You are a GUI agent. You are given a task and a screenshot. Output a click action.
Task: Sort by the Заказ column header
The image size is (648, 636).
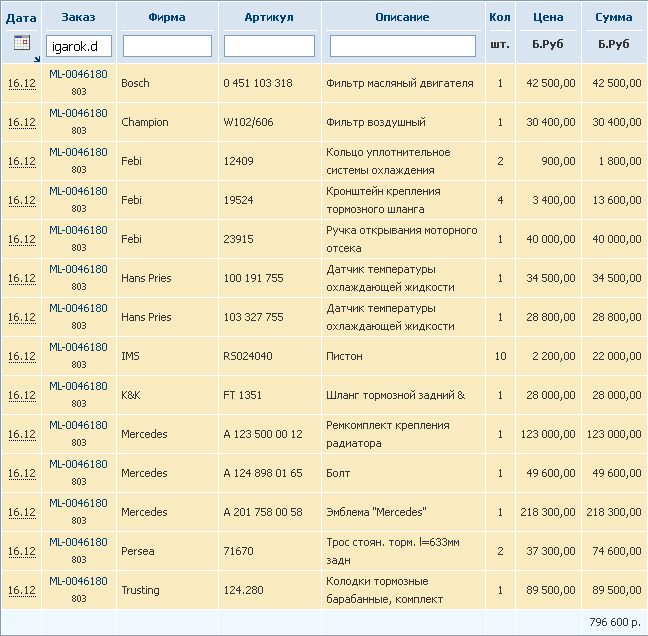point(79,17)
